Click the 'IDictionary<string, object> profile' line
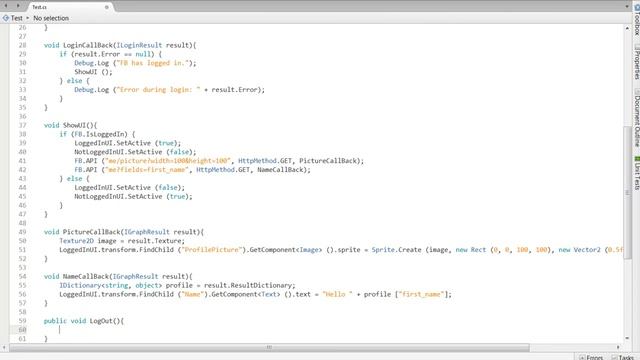640x360 pixels. pyautogui.click(x=177, y=286)
